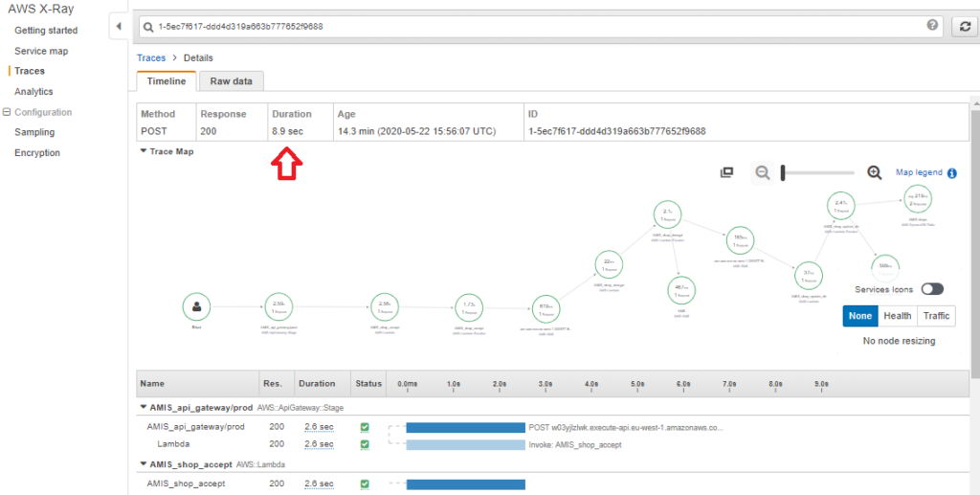
Task: Click the refresh icon beside search bar
Action: coord(964,26)
